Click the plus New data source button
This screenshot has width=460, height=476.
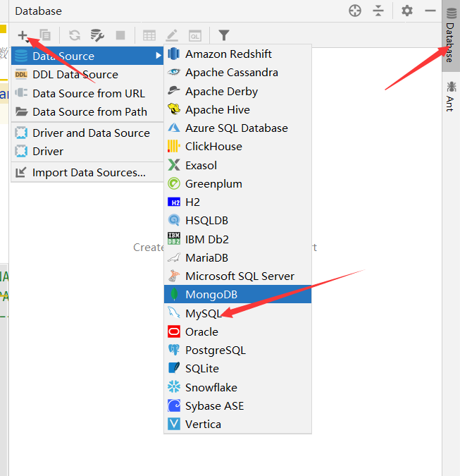(x=23, y=35)
